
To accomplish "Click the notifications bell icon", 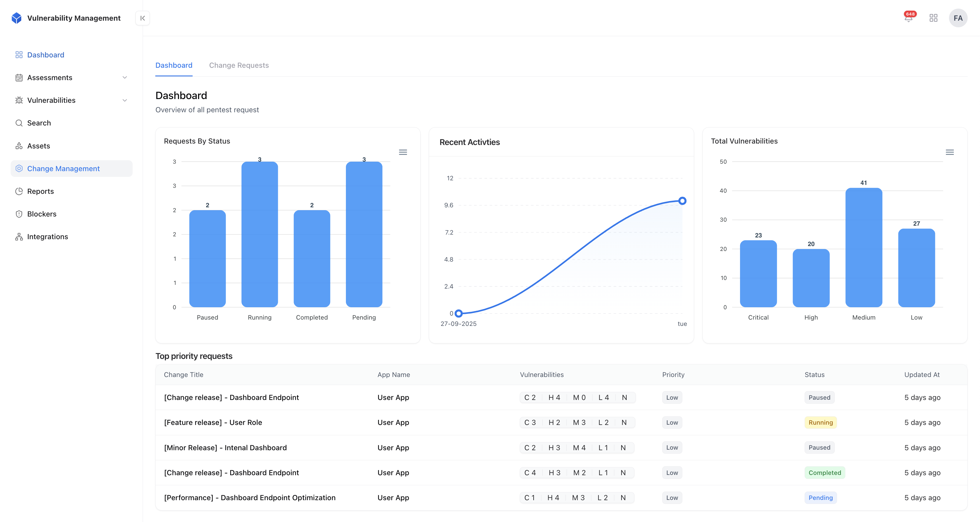I will click(x=909, y=18).
